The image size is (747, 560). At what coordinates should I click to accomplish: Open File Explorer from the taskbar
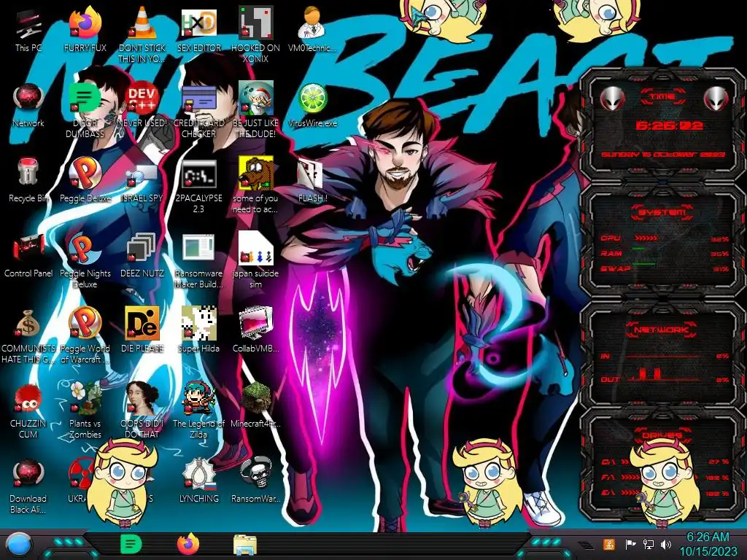click(245, 545)
